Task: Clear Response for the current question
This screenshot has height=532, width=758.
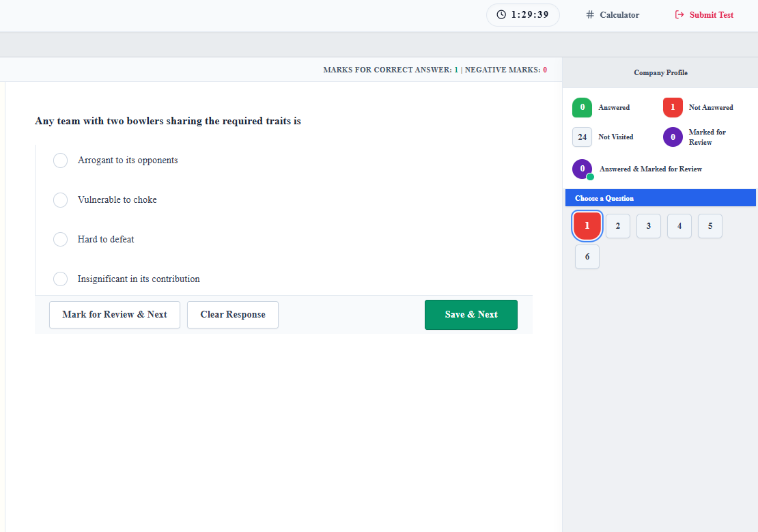Action: [233, 315]
